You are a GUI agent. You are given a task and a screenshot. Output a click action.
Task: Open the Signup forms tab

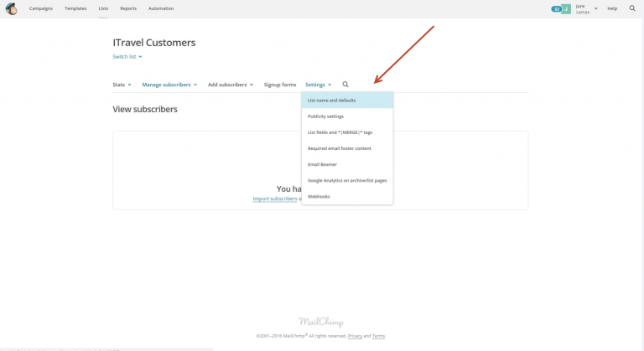280,85
